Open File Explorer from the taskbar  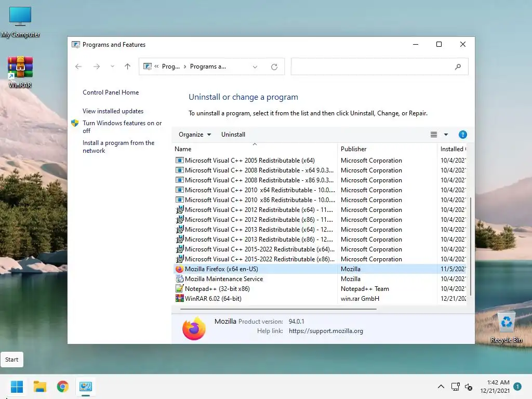click(x=39, y=387)
